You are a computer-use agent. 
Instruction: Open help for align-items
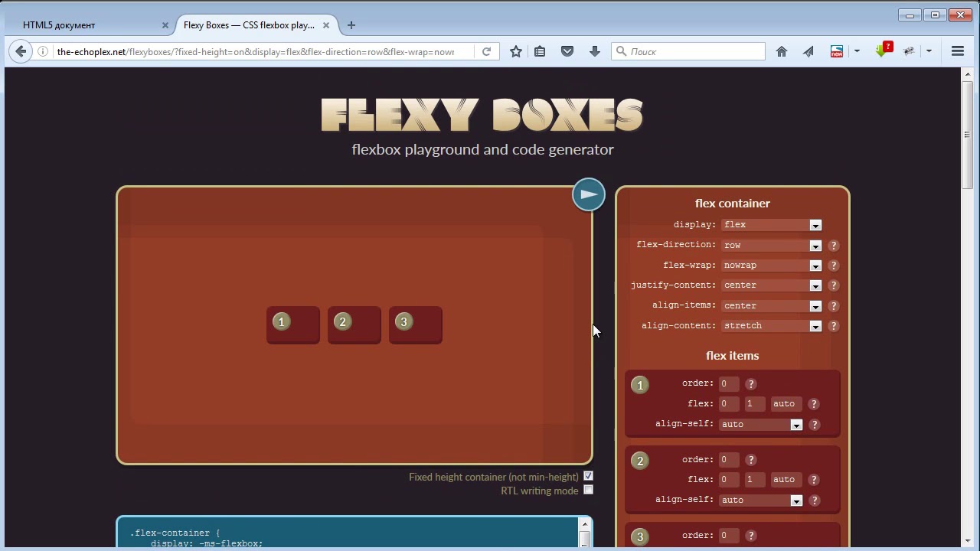pyautogui.click(x=834, y=306)
